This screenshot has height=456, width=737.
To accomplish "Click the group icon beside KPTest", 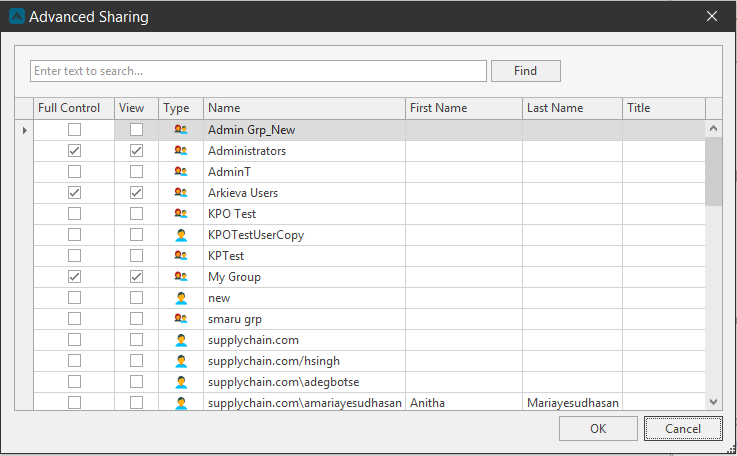I will (181, 255).
